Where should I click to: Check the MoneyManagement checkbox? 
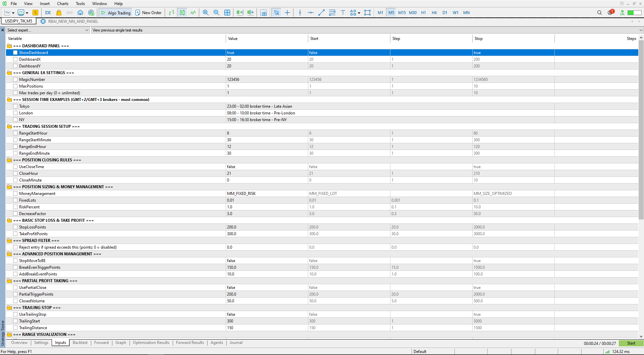[15, 194]
